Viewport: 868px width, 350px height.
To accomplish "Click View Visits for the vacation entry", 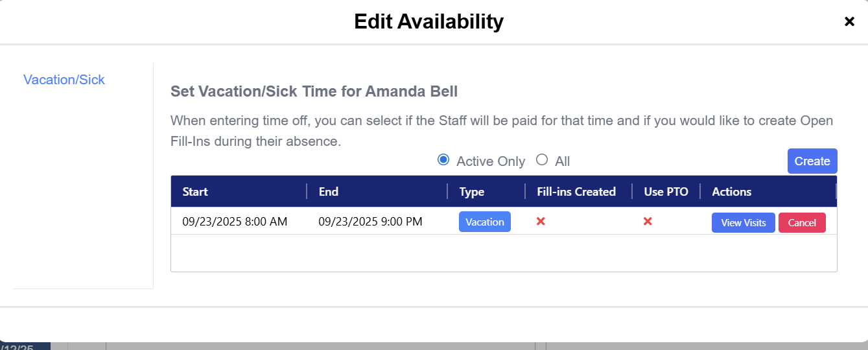I will 743,222.
